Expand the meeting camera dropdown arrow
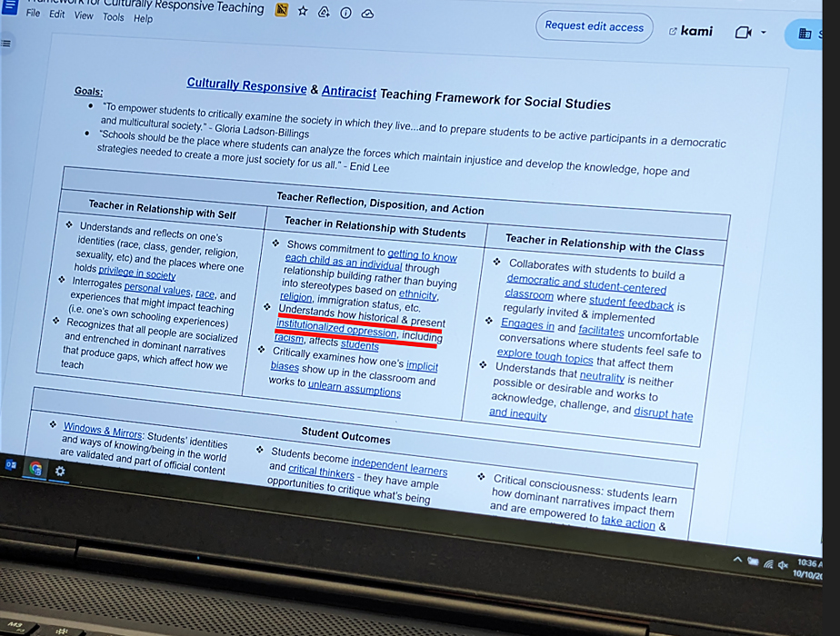Image resolution: width=840 pixels, height=636 pixels. point(764,33)
